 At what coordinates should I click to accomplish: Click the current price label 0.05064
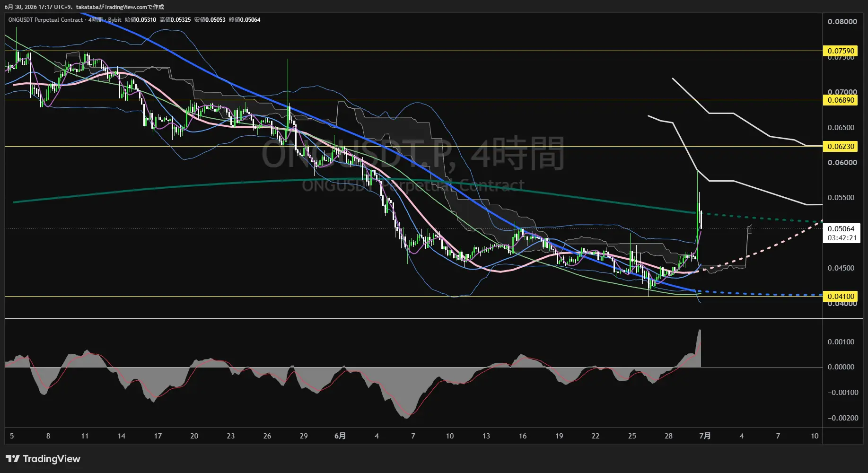click(841, 229)
